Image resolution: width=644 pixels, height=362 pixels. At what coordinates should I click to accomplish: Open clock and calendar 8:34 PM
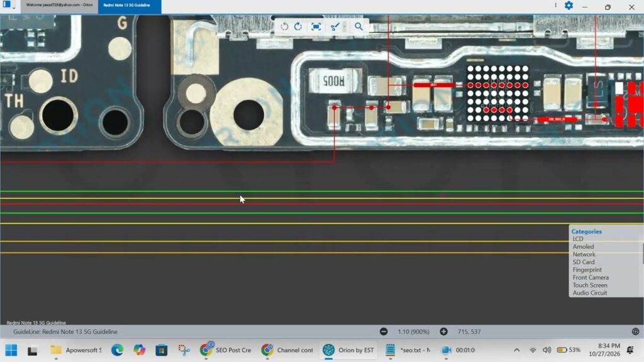604,349
